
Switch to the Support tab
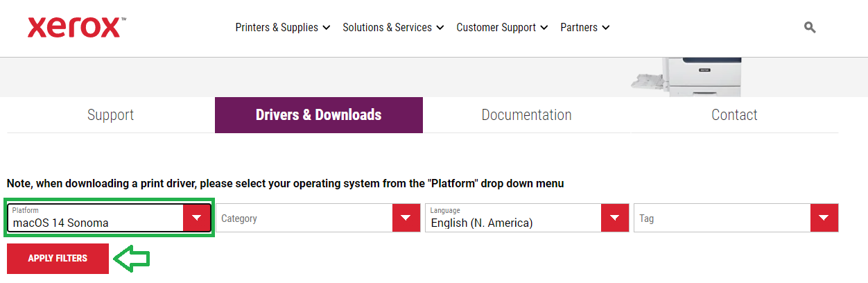pyautogui.click(x=111, y=115)
